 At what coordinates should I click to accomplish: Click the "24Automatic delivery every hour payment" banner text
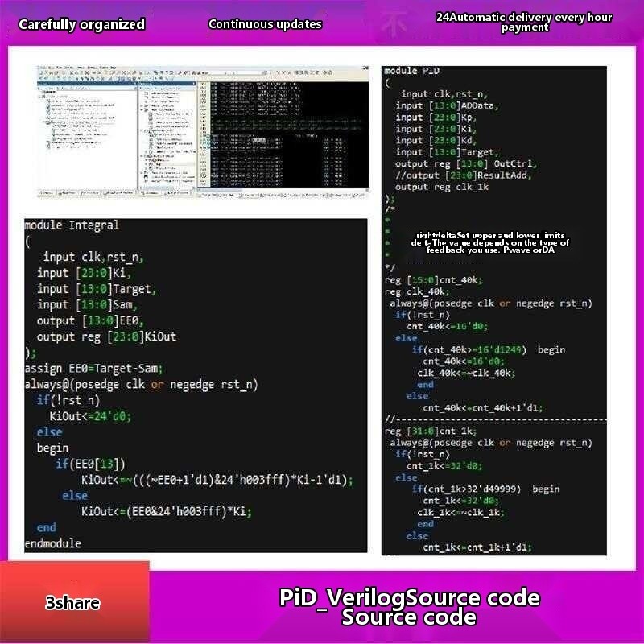(x=524, y=23)
